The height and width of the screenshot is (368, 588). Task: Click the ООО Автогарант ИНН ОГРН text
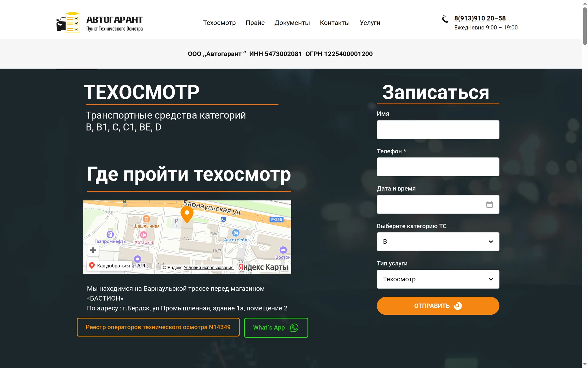[280, 54]
